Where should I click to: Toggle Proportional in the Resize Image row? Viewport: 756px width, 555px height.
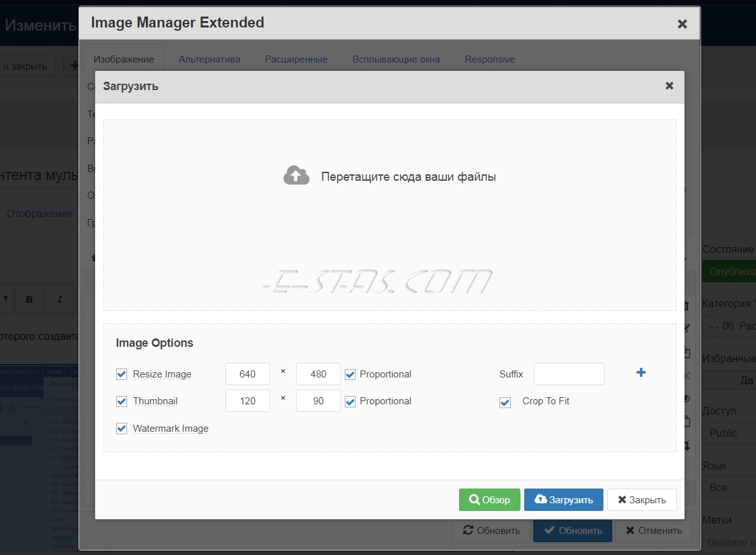pos(350,374)
